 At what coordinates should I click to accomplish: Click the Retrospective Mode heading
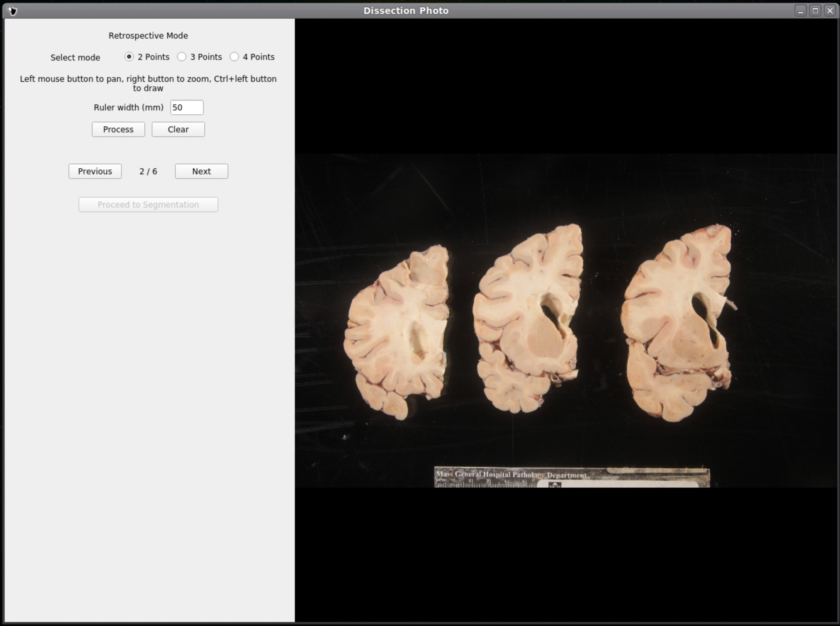pos(148,36)
